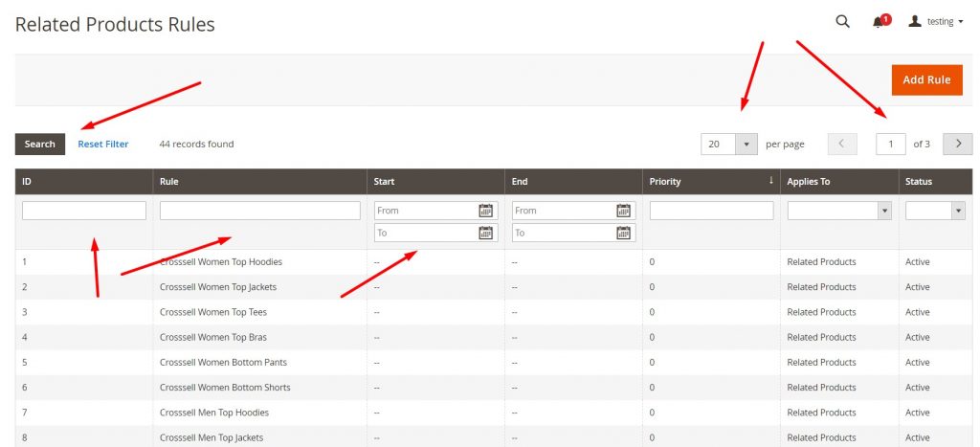Focus the ID filter input field
The height and width of the screenshot is (447, 980).
click(x=84, y=211)
